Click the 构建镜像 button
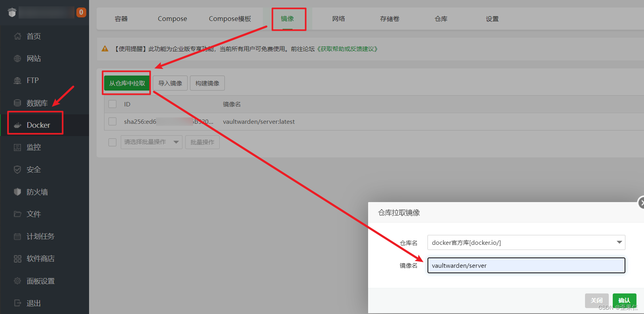 [x=207, y=83]
